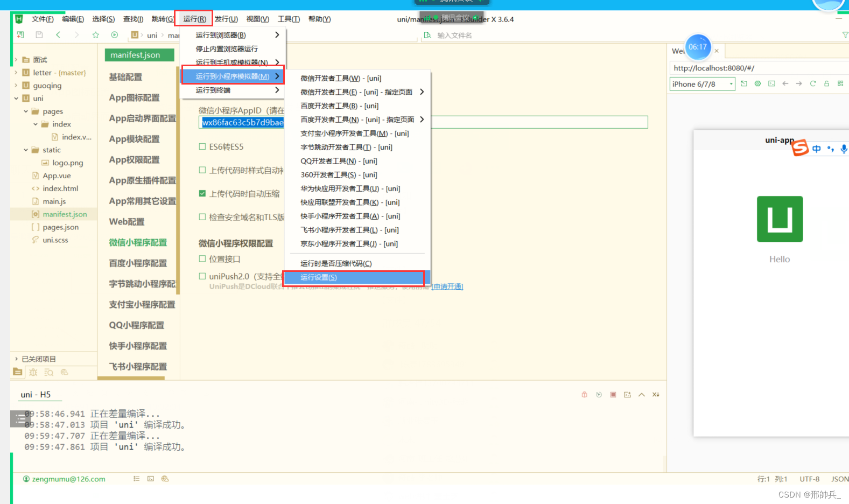This screenshot has height=504, width=849.
Task: Click the QR code icon in preview toolbar
Action: pyautogui.click(x=840, y=83)
